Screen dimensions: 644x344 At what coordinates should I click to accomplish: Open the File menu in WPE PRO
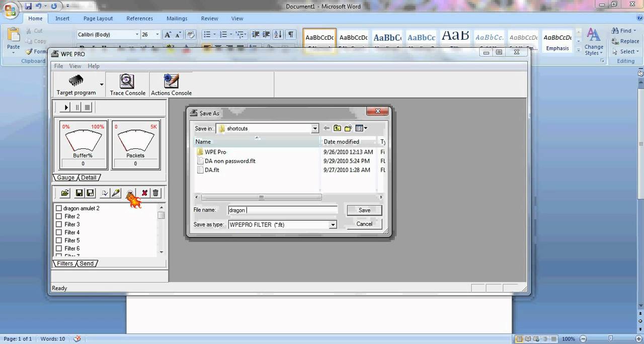[x=58, y=66]
